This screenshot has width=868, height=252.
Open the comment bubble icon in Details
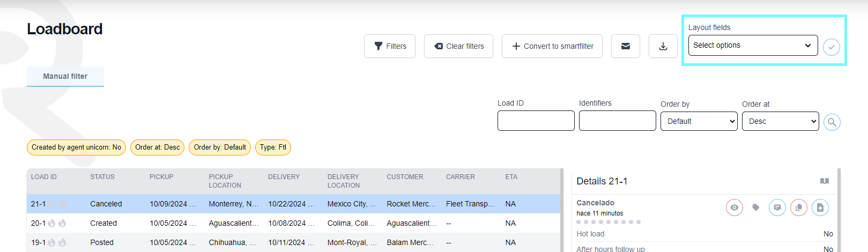pos(777,207)
